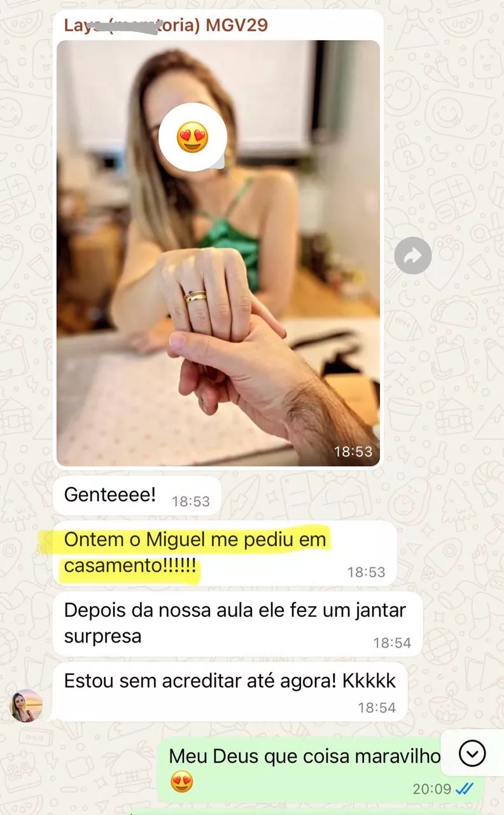Select the "Genteeee!" message bubble
Screen dimensions: 504x815
click(x=137, y=495)
